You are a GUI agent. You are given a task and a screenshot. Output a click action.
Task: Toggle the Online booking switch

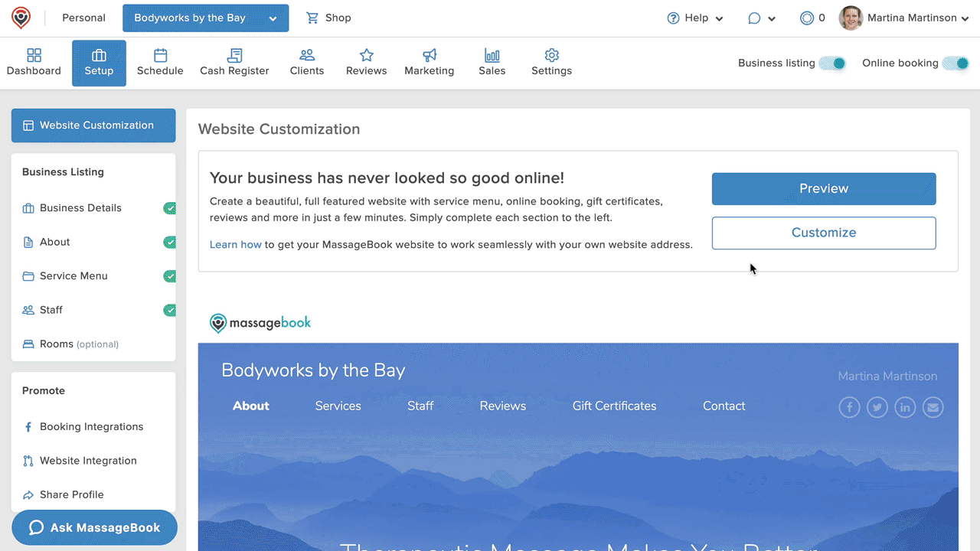pos(955,64)
